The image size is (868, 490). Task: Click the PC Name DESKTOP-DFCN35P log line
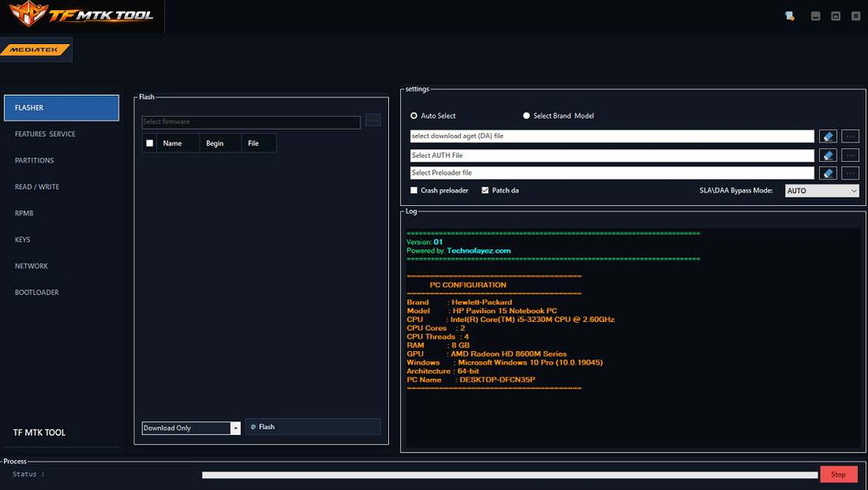[x=470, y=380]
